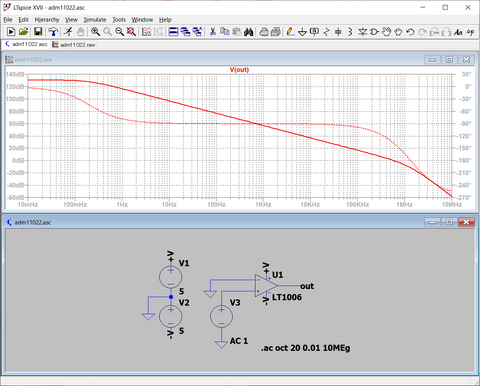This screenshot has width=480, height=386.
Task: Switch to the adm11022.raw tab
Action: (74, 45)
